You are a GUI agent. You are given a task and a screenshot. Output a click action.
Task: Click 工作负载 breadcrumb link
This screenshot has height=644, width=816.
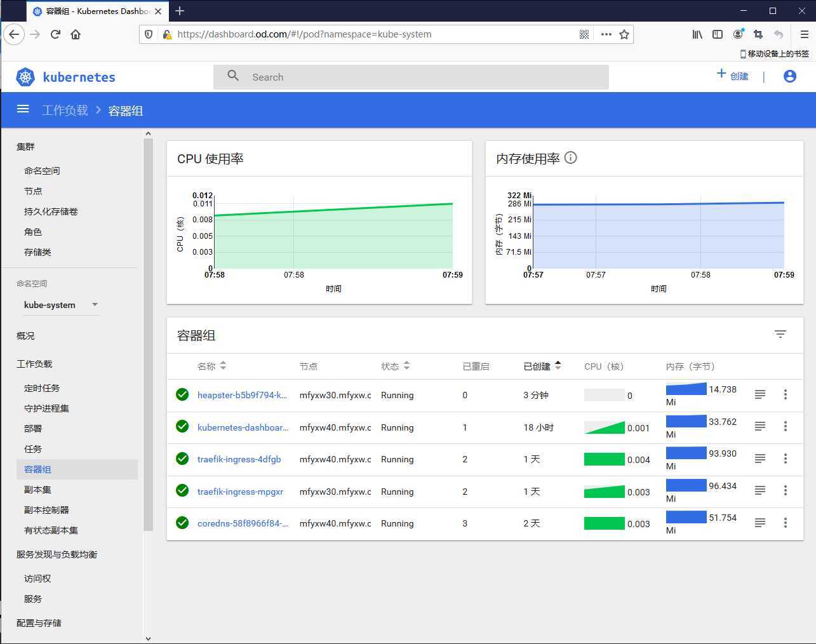(65, 110)
